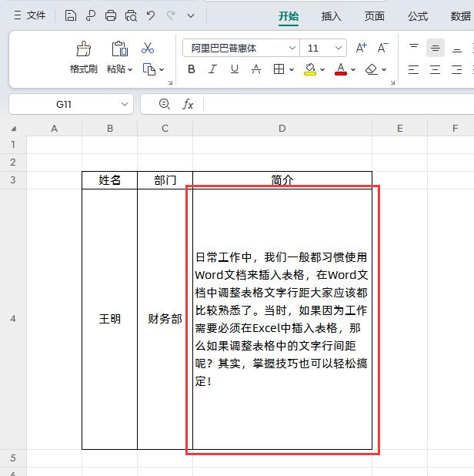Click the 姓名 header cell
The height and width of the screenshot is (476, 474).
point(109,180)
